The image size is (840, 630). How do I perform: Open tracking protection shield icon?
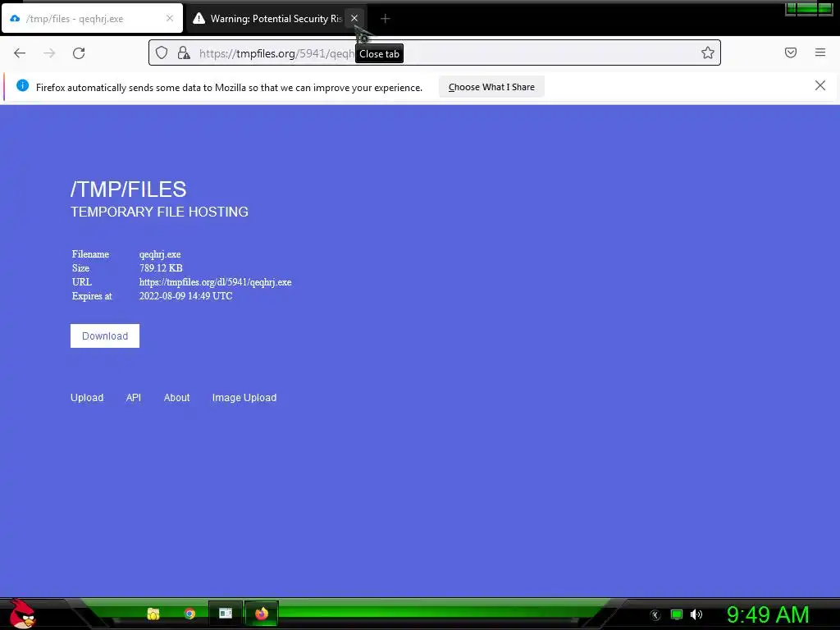[162, 52]
